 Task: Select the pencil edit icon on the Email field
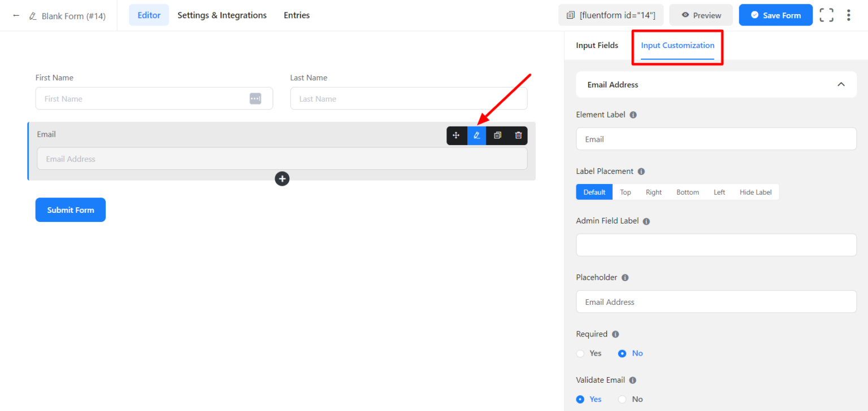(476, 135)
